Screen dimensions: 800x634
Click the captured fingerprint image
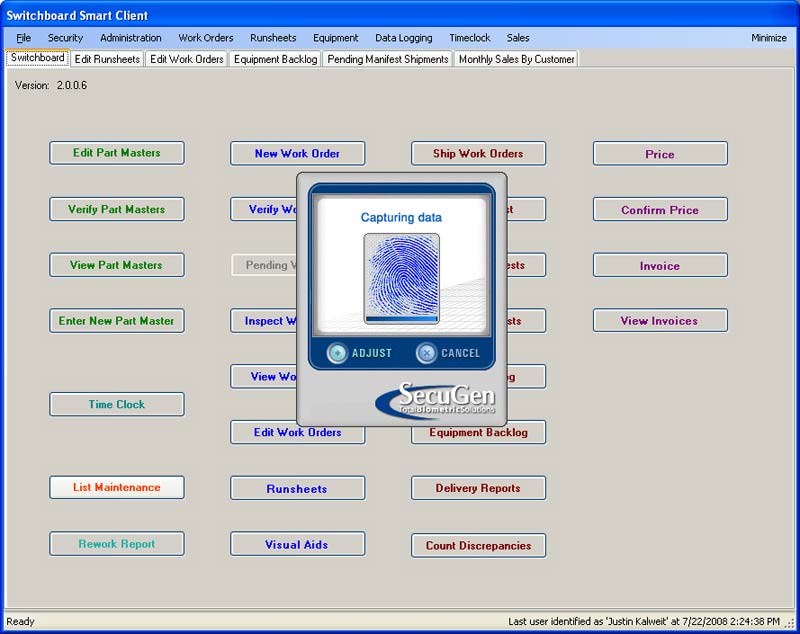point(402,274)
